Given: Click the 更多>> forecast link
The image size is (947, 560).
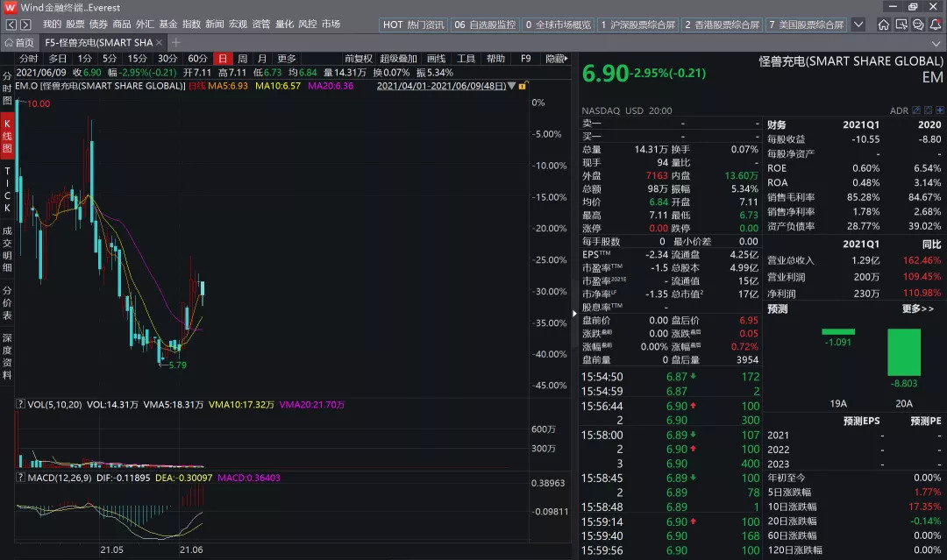Looking at the screenshot, I should 917,308.
